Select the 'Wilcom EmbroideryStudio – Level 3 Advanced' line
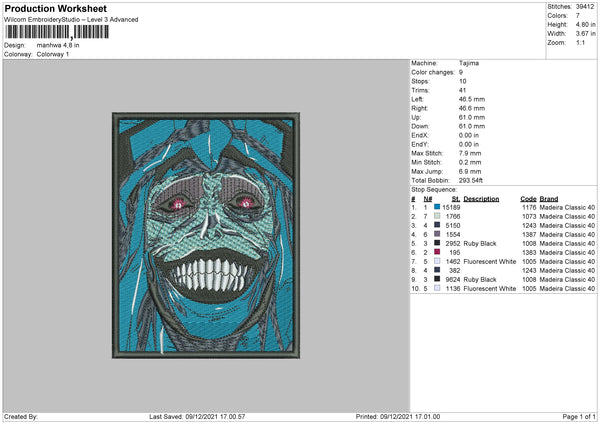The width and height of the screenshot is (600, 424). pos(71,20)
